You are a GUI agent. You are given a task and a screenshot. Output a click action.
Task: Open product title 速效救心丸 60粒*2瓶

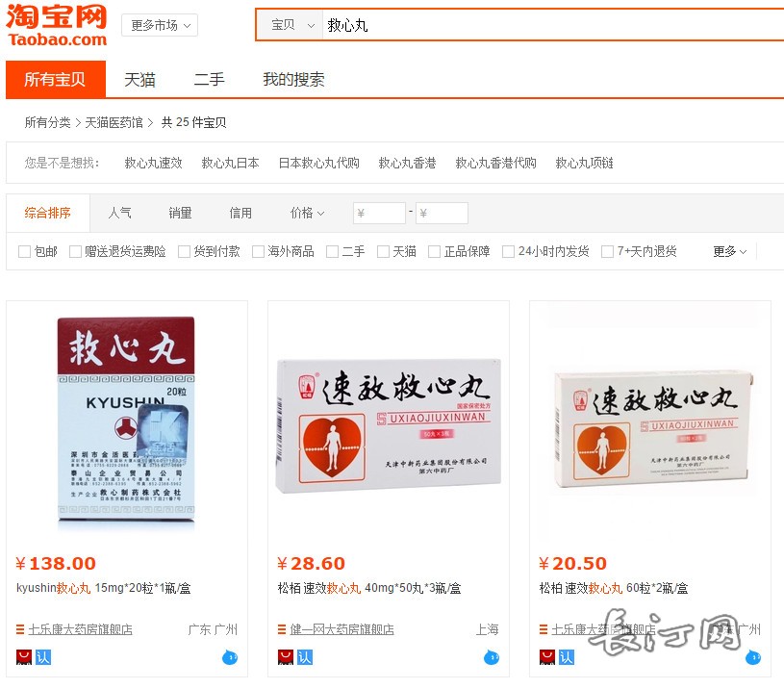point(614,588)
